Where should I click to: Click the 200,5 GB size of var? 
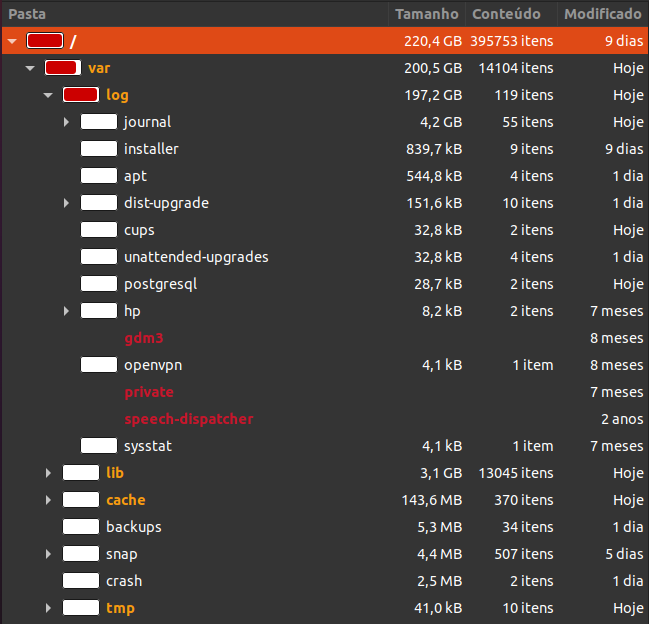(433, 68)
